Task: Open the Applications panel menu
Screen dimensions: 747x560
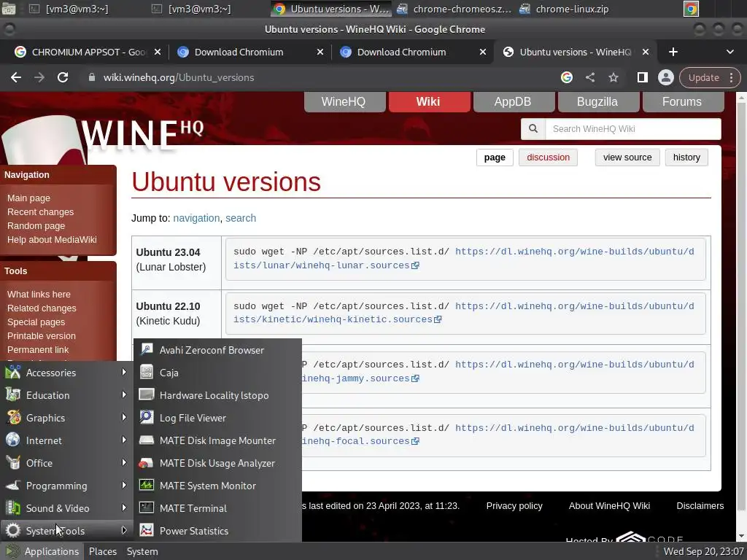Action: (42, 551)
